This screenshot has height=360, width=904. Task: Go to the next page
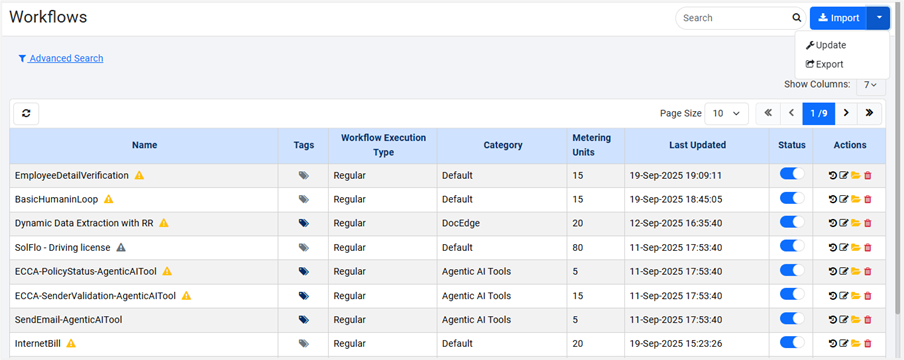tap(846, 114)
